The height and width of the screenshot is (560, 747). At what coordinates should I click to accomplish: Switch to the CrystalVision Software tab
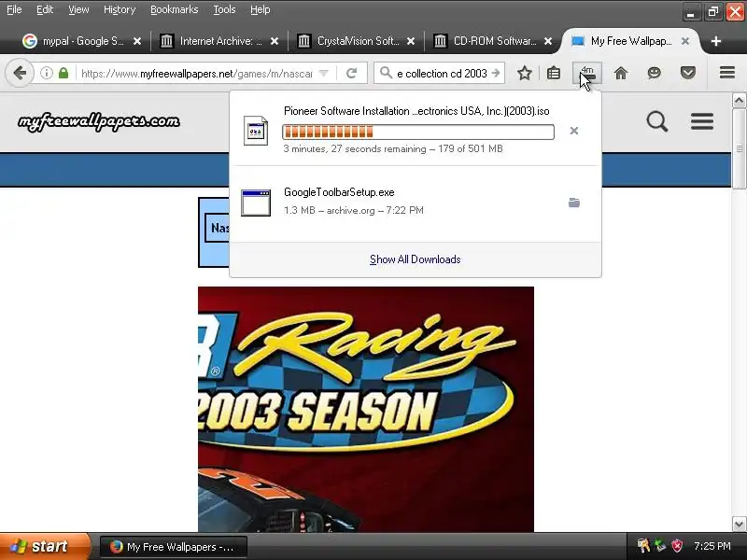356,41
